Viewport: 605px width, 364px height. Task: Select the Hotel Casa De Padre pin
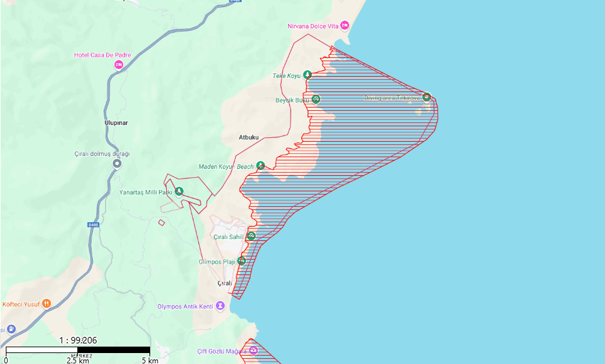tap(118, 64)
